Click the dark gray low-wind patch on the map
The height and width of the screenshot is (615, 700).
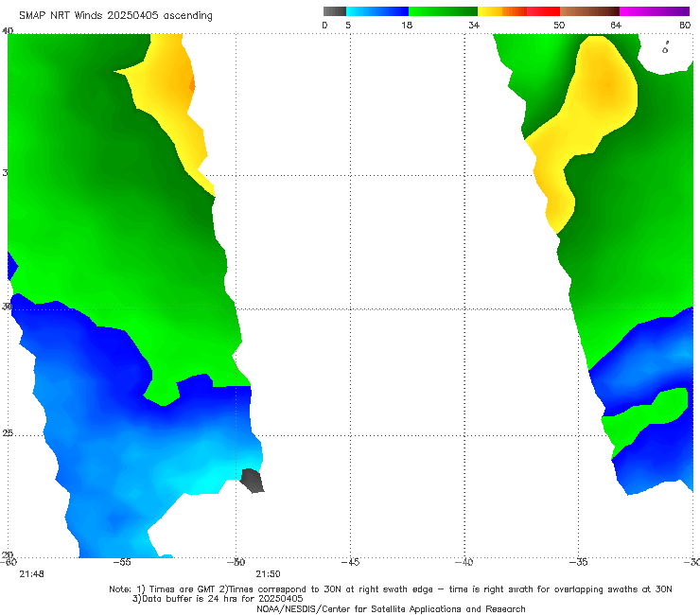253,481
